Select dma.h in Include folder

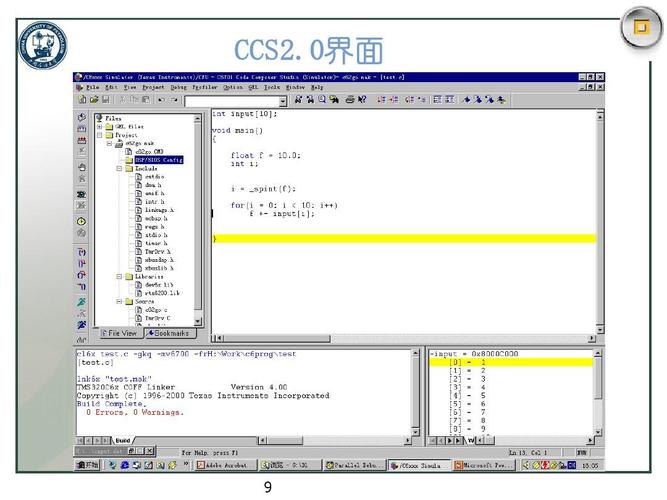(153, 185)
